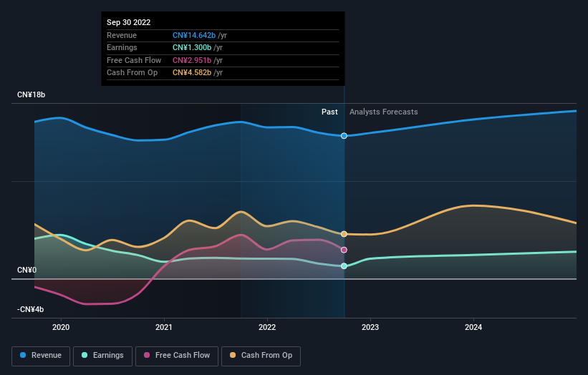This screenshot has height=375, width=588.
Task: Click the Analysts Forecasts label
Action: [x=384, y=112]
